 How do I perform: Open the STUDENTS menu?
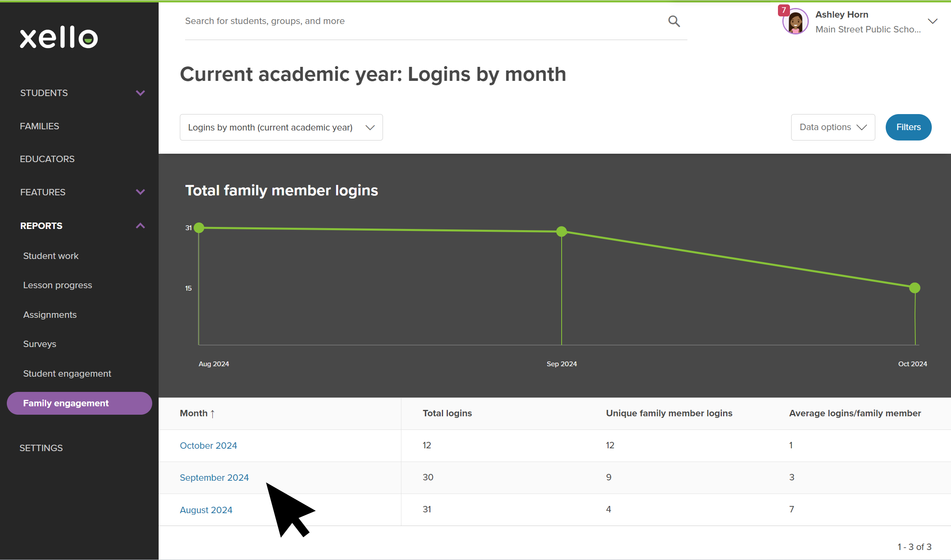[44, 93]
